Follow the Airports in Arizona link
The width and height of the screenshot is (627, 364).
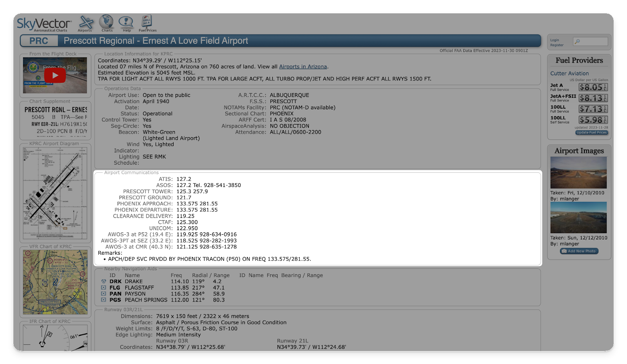(x=303, y=67)
